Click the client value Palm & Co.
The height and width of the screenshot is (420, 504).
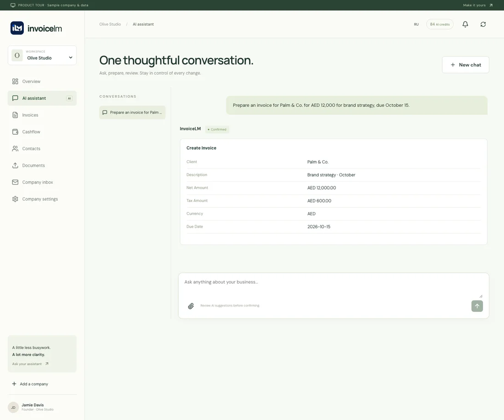[x=318, y=162]
